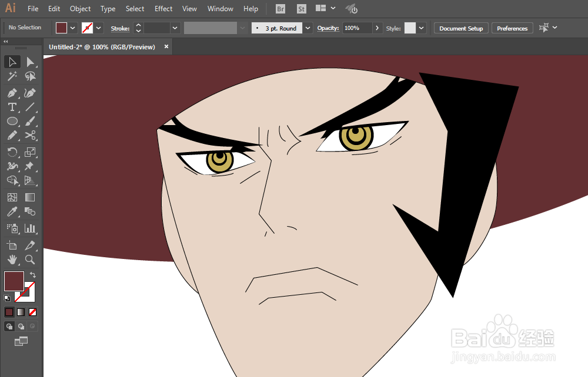Viewport: 588px width, 377px height.
Task: Activate the Type tool
Action: (x=12, y=107)
